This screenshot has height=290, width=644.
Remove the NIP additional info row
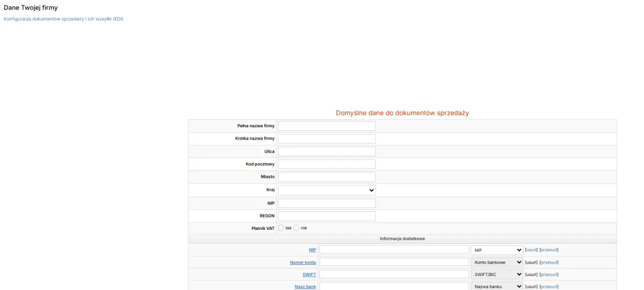(531, 250)
